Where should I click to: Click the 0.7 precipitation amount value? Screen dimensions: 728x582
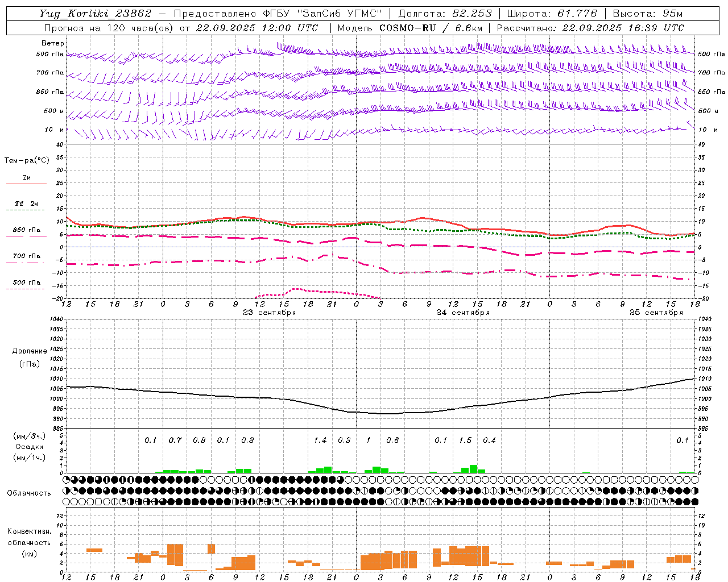pos(175,440)
